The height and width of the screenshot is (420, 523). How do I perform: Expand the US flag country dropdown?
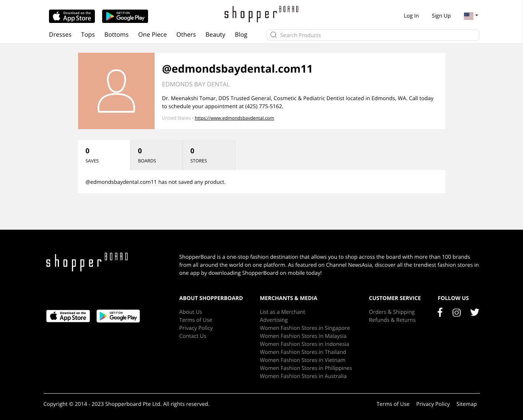pos(471,16)
